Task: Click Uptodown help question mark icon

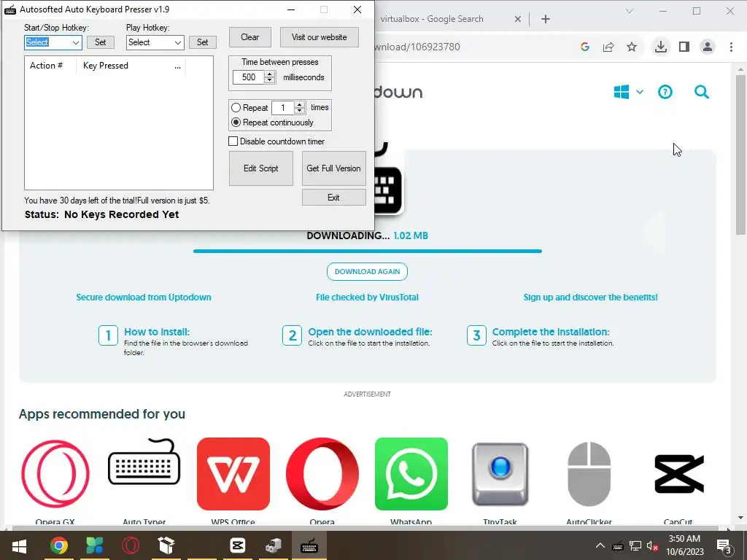Action: click(665, 92)
